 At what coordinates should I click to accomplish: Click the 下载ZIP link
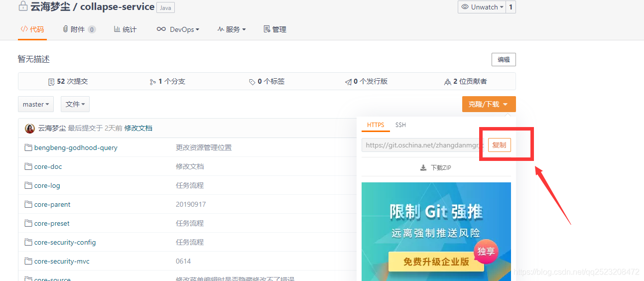[x=436, y=168]
